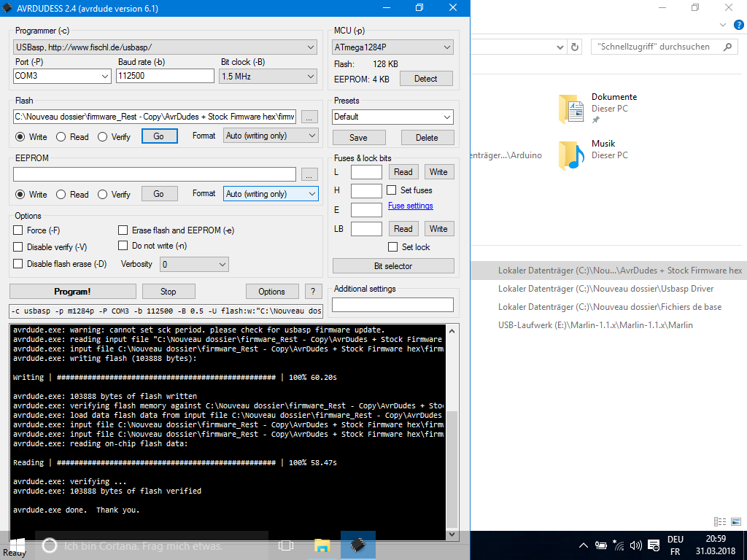
Task: Open the Dokumente folder in Explorer
Action: click(597, 108)
